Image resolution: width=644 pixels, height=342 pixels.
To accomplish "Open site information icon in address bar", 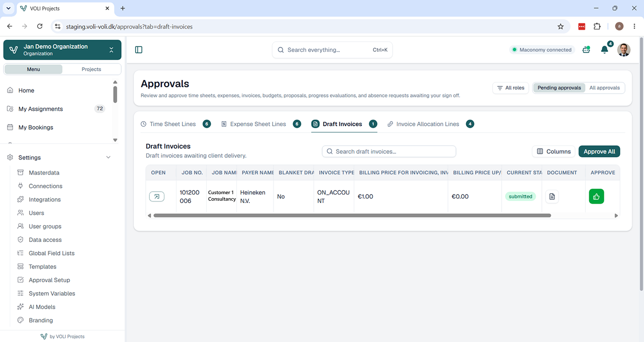I will [x=57, y=27].
